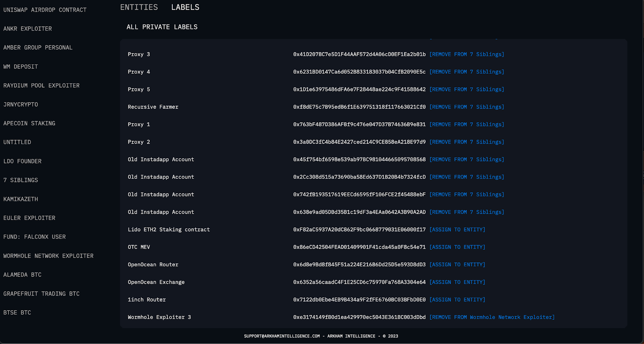Assign OpenOcean Router to an entity
Viewport: 644px width, 344px height.
[x=457, y=264]
